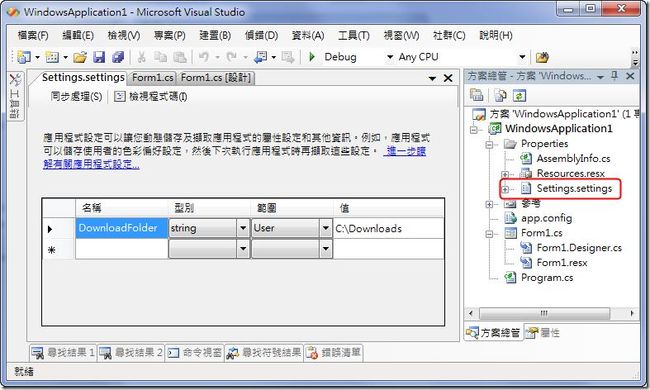
Task: Open the 專案(P) menu
Action: 170,36
